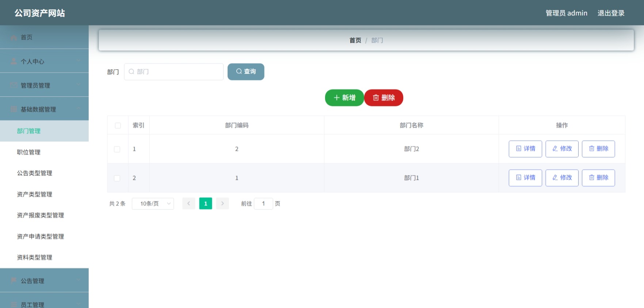
Task: Go to next page with right arrow
Action: [x=222, y=204]
